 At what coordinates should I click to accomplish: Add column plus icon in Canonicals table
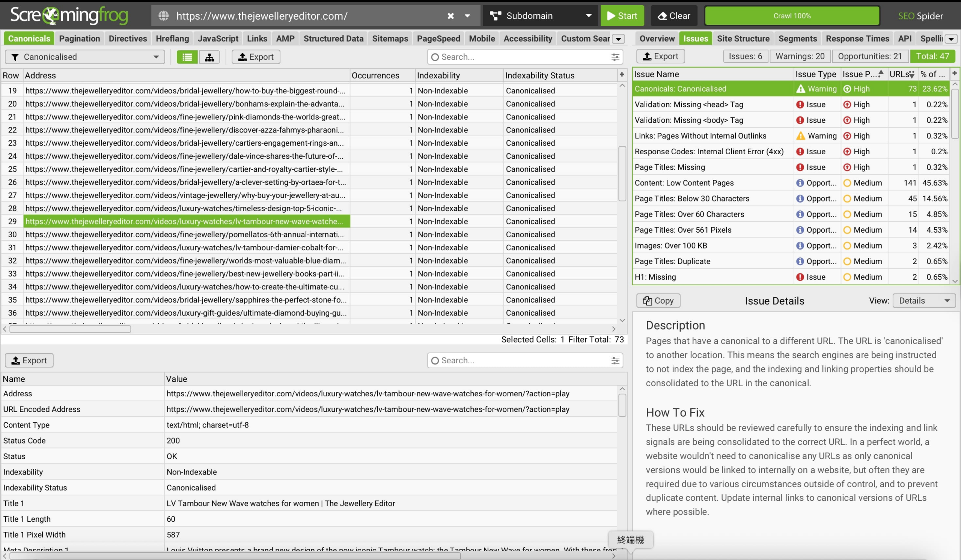622,75
